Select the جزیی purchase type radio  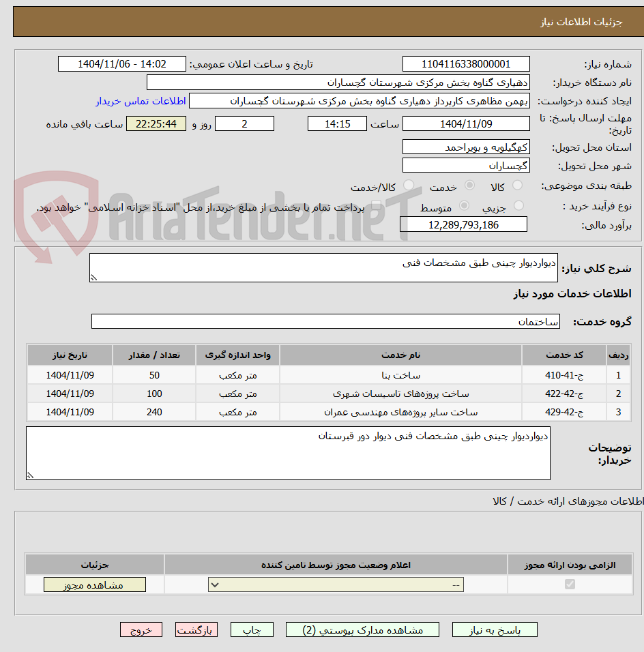[518, 206]
